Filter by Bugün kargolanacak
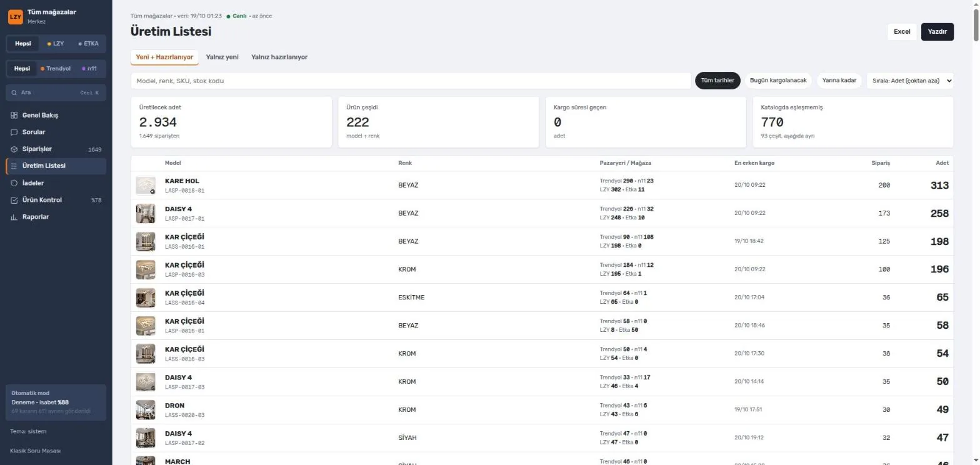Viewport: 980px width, 465px height. point(778,81)
